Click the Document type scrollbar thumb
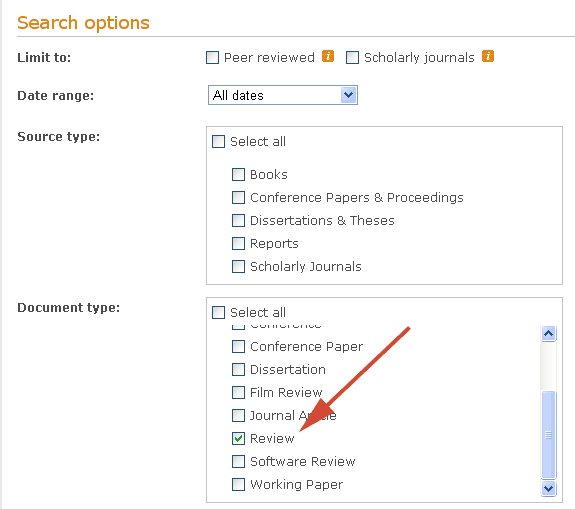Screen dimensions: 575x509 coord(548,435)
